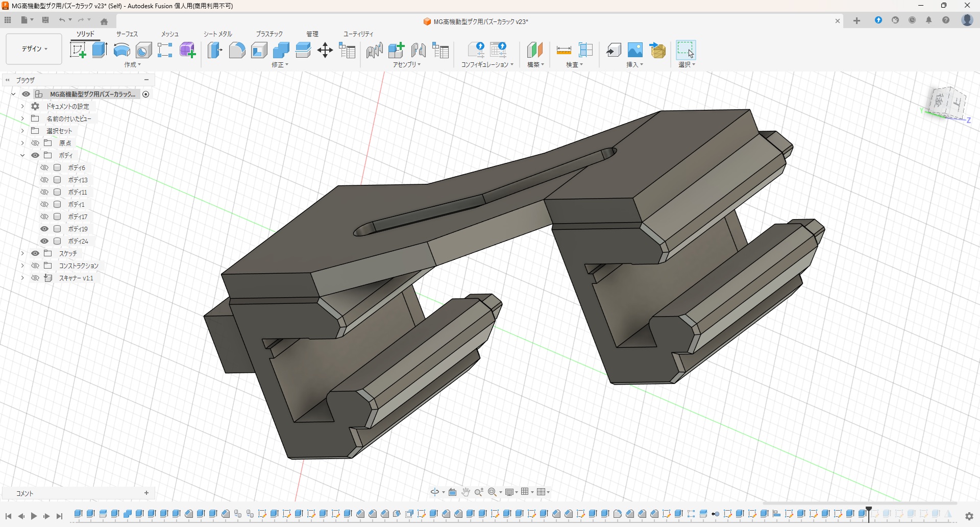The image size is (980, 527).
Task: Open the シート メタル tab
Action: tap(218, 34)
